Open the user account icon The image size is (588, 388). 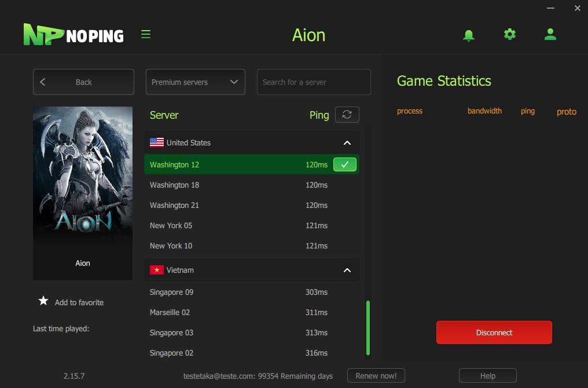[x=550, y=34]
